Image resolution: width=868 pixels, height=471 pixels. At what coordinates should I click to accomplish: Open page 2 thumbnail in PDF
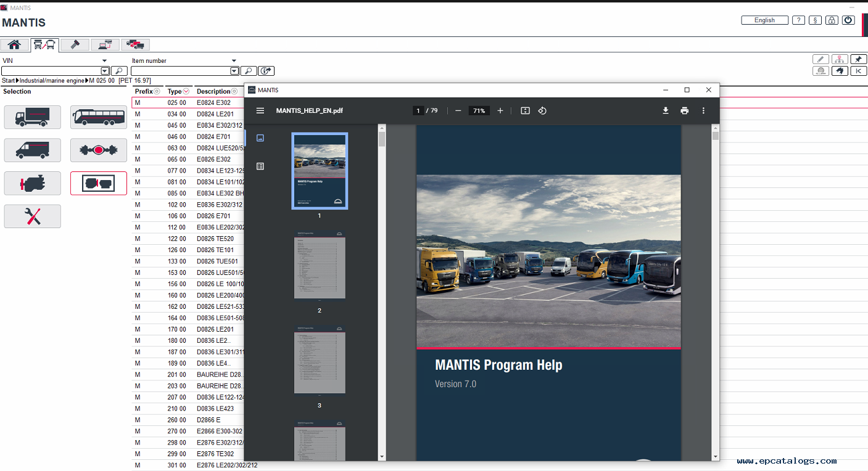[320, 266]
